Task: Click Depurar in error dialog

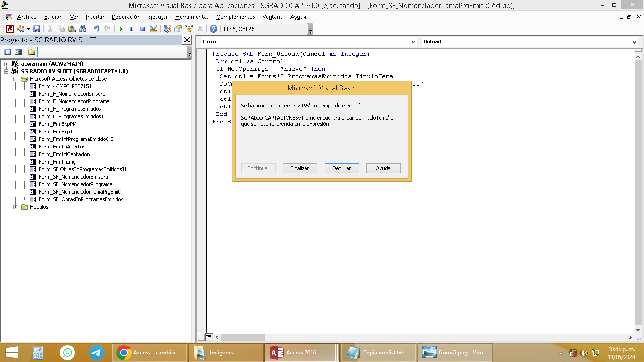Action: click(342, 168)
